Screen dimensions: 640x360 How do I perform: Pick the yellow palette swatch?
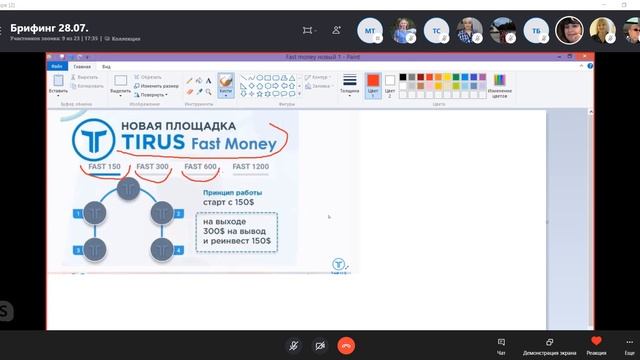pyautogui.click(x=447, y=77)
